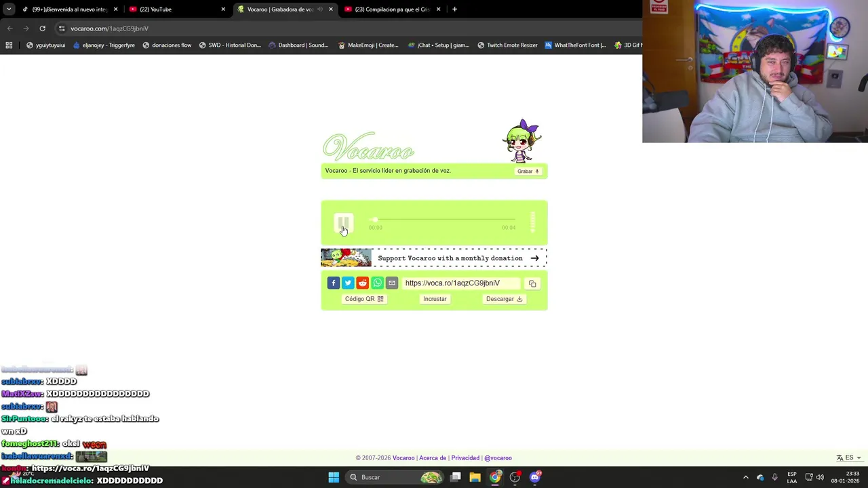The image size is (868, 488).
Task: Close the (22) YouTube tab
Action: pos(223,9)
